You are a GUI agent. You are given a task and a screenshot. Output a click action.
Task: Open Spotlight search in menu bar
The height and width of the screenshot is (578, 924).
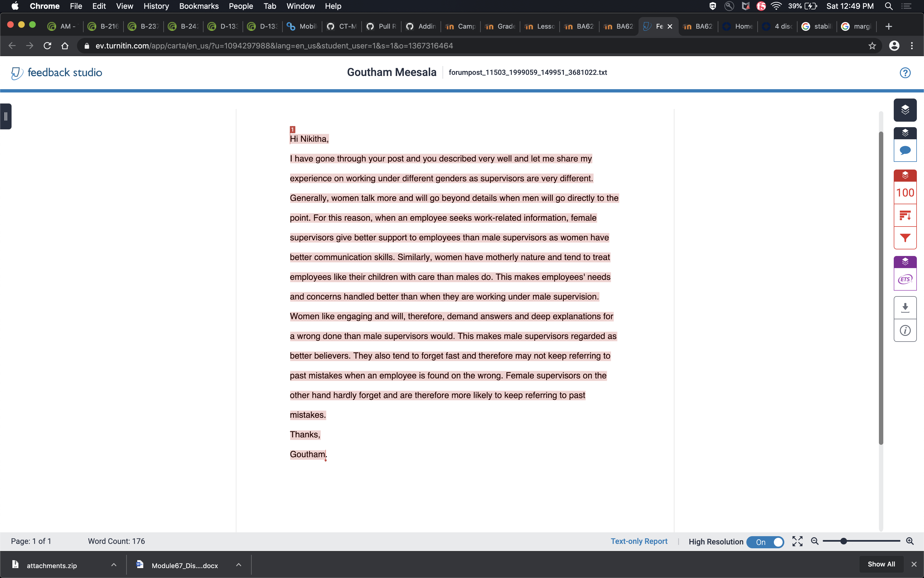point(889,6)
